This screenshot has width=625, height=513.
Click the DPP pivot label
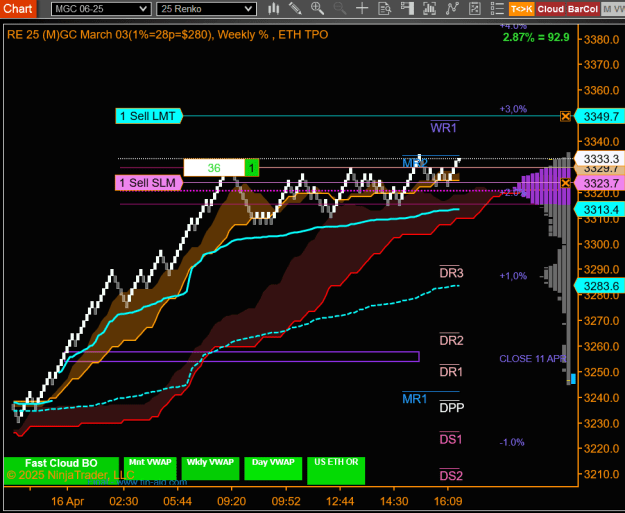pyautogui.click(x=452, y=408)
